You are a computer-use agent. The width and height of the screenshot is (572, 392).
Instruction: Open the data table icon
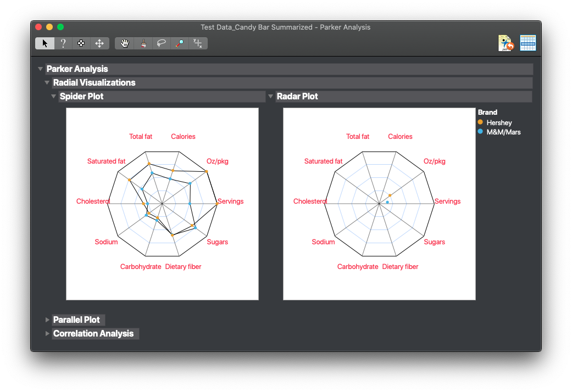click(x=528, y=43)
